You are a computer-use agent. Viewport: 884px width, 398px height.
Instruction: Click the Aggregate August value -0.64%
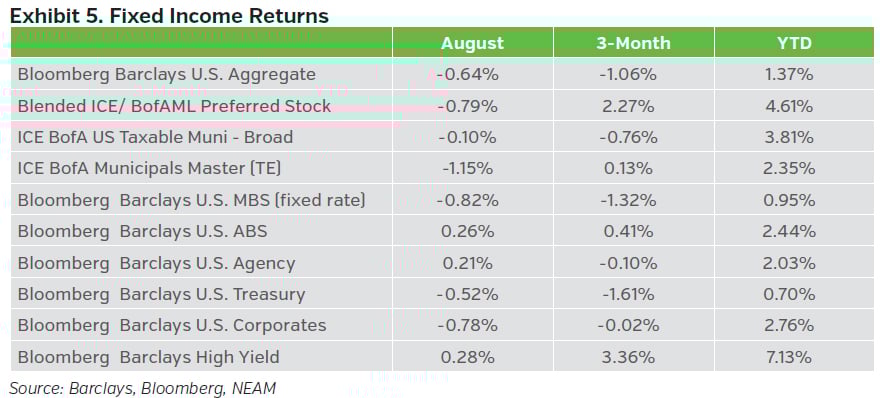tap(472, 74)
